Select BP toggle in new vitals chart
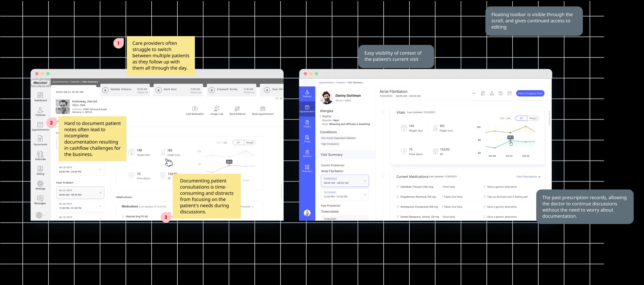The image size is (644, 285). click(x=521, y=118)
